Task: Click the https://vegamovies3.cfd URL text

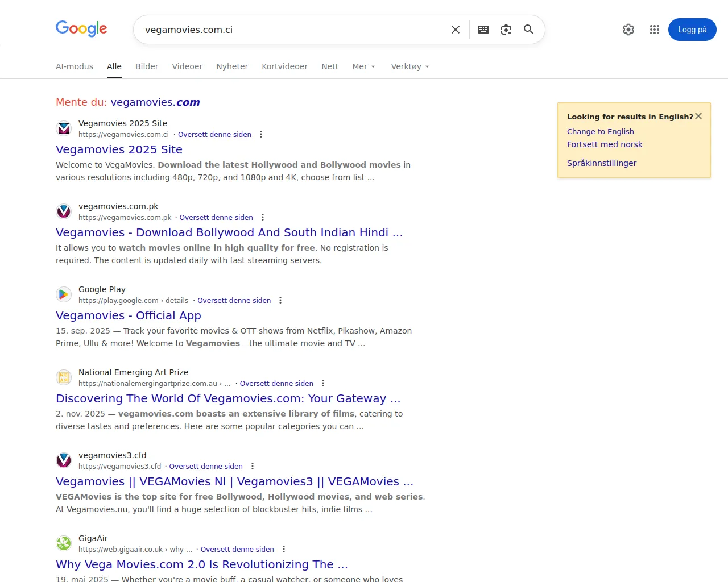Action: [x=119, y=467]
